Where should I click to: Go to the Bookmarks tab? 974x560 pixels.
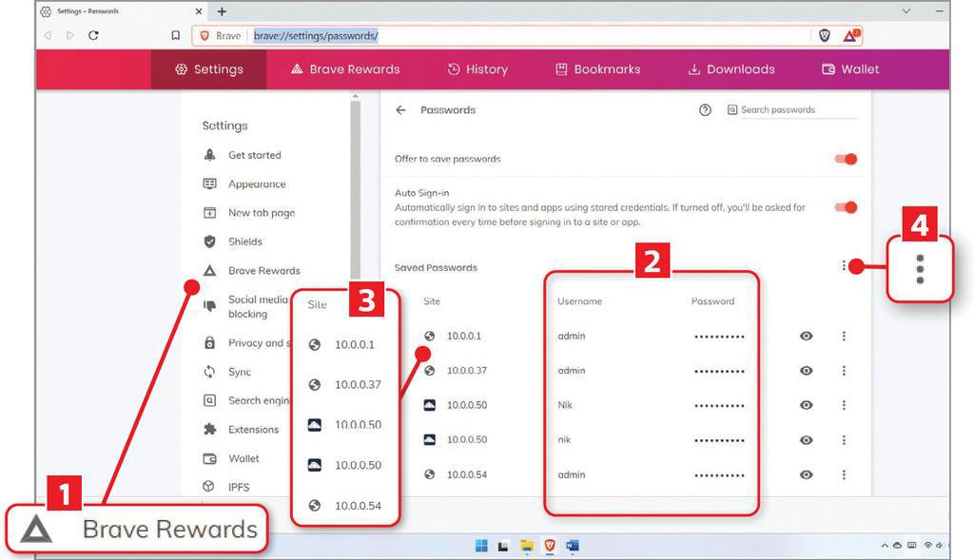pos(597,69)
